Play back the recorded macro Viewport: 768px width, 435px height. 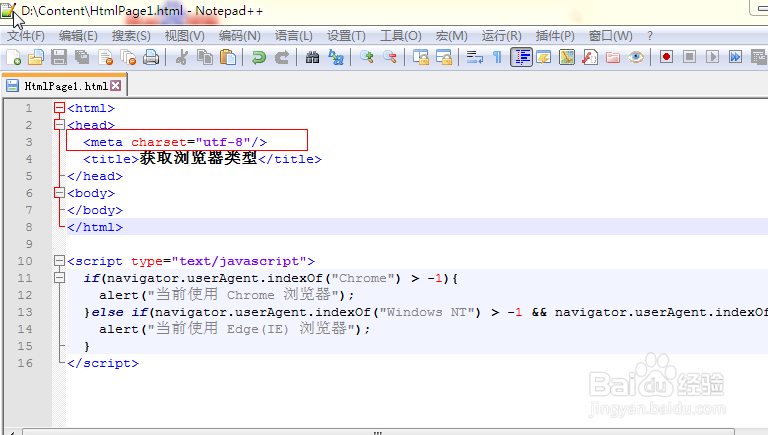coord(712,57)
